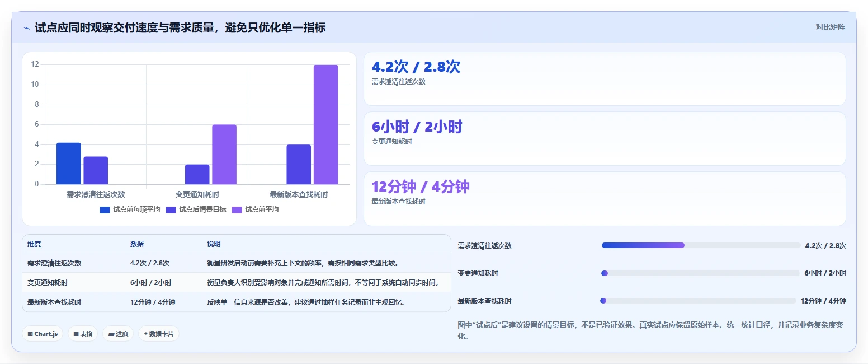Click the 最新版本查找耗时 label in the progress list
The height and width of the screenshot is (364, 868).
click(484, 301)
